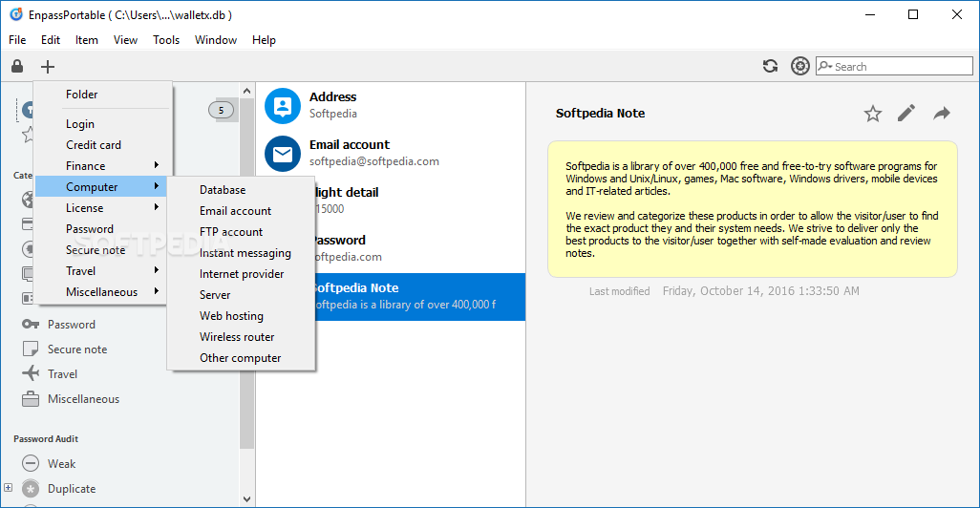Click the Miscellaneous briefcase icon in the sidebar
The height and width of the screenshot is (508, 980).
[30, 398]
